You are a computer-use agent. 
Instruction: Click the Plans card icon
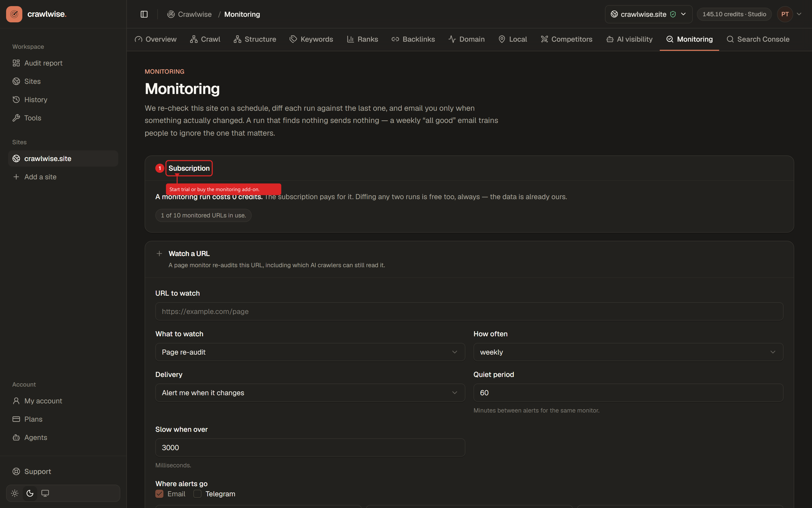click(x=16, y=419)
